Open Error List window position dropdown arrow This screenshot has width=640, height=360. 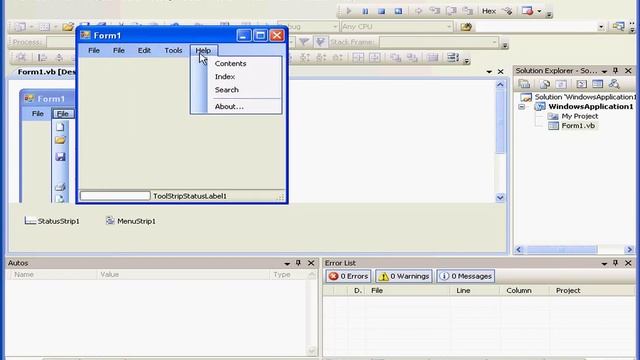[604, 264]
